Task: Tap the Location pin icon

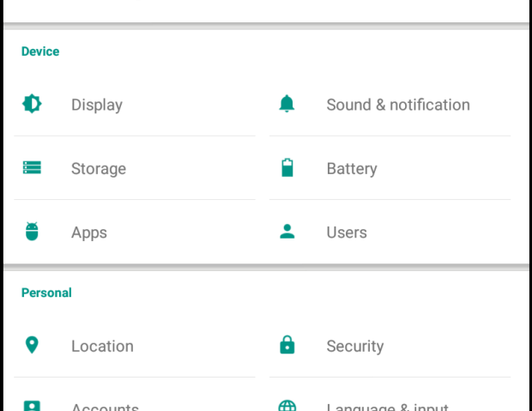Action: click(x=32, y=345)
